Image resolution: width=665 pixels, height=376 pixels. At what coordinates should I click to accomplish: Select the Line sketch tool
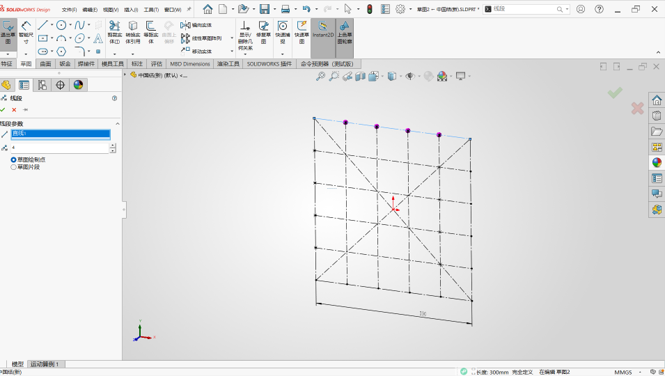click(x=42, y=25)
